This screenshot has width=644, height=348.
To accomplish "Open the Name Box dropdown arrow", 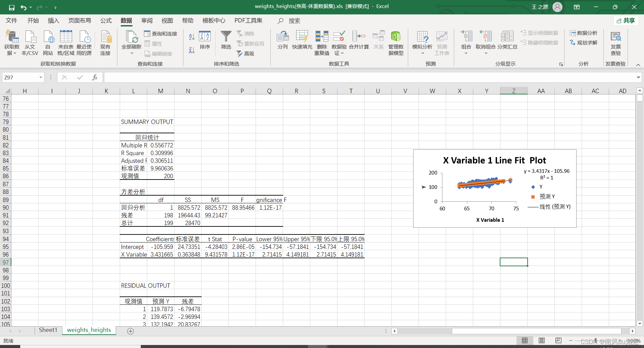I will pos(41,77).
